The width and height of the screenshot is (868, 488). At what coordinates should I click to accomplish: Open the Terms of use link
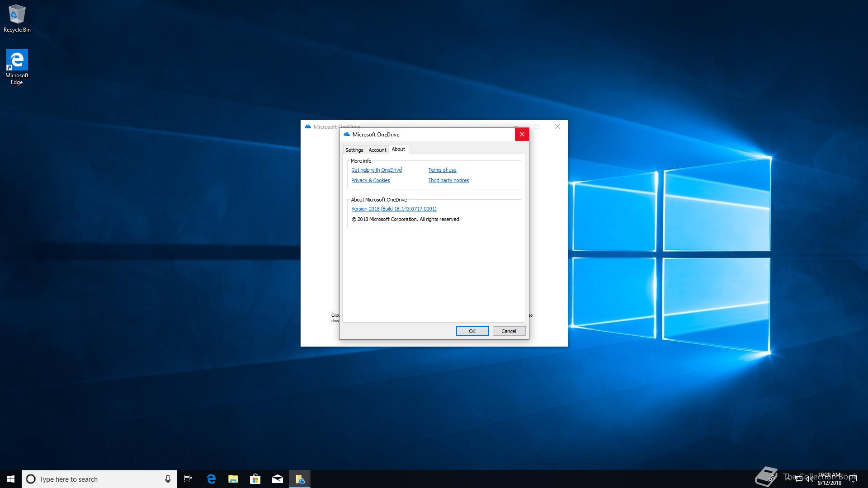442,170
